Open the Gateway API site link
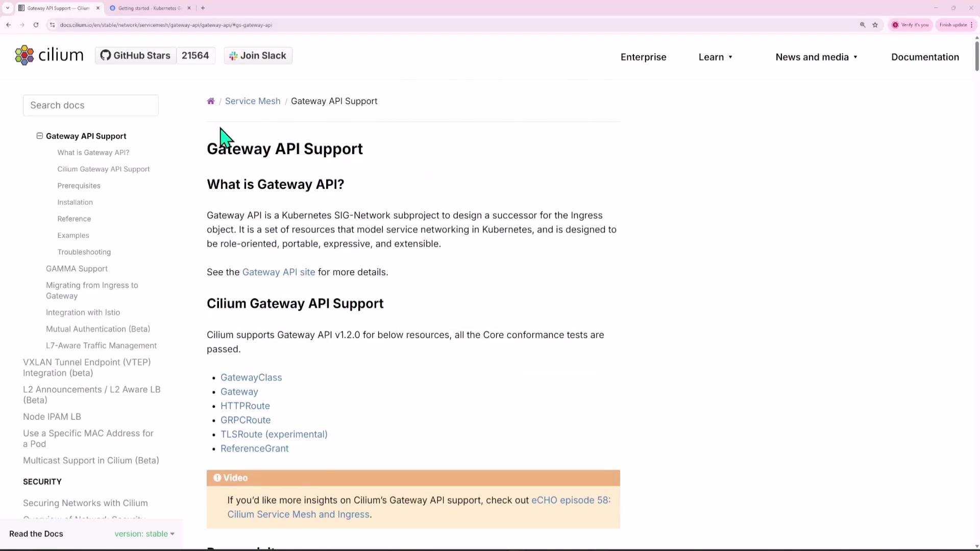Image resolution: width=980 pixels, height=551 pixels. pyautogui.click(x=279, y=272)
